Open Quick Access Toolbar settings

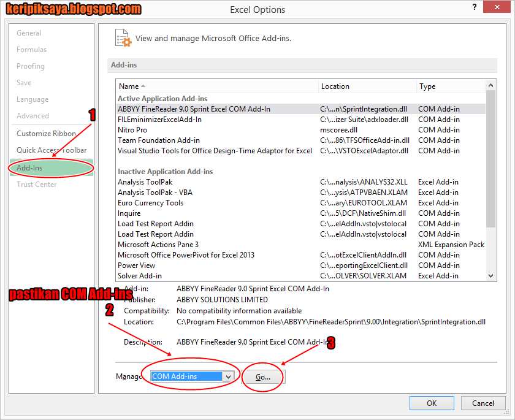[x=51, y=150]
